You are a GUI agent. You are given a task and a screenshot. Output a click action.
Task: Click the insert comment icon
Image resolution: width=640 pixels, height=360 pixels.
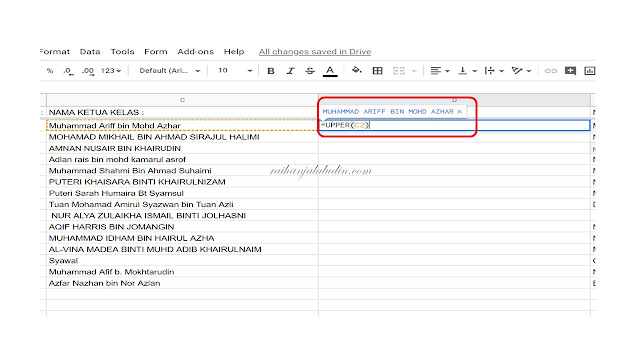click(570, 71)
